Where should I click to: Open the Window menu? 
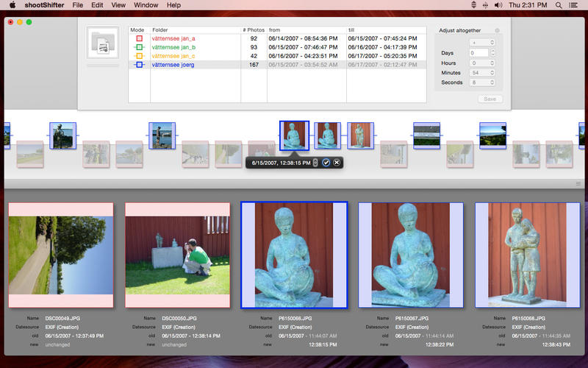tap(146, 5)
